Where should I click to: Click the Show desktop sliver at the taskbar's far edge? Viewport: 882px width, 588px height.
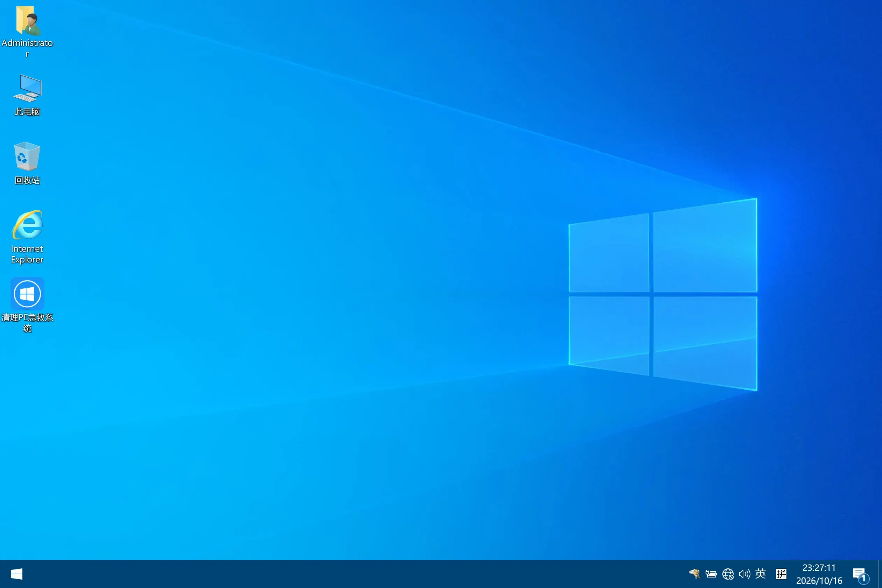coord(880,574)
